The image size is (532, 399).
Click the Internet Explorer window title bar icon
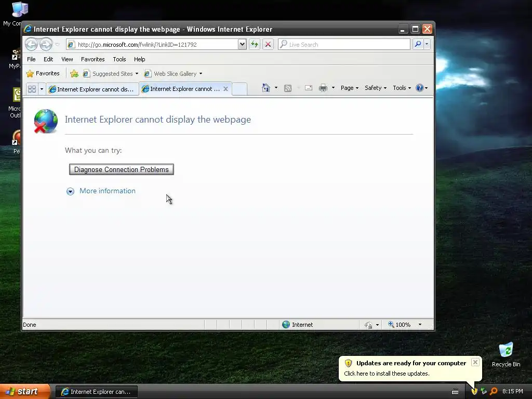[x=28, y=29]
